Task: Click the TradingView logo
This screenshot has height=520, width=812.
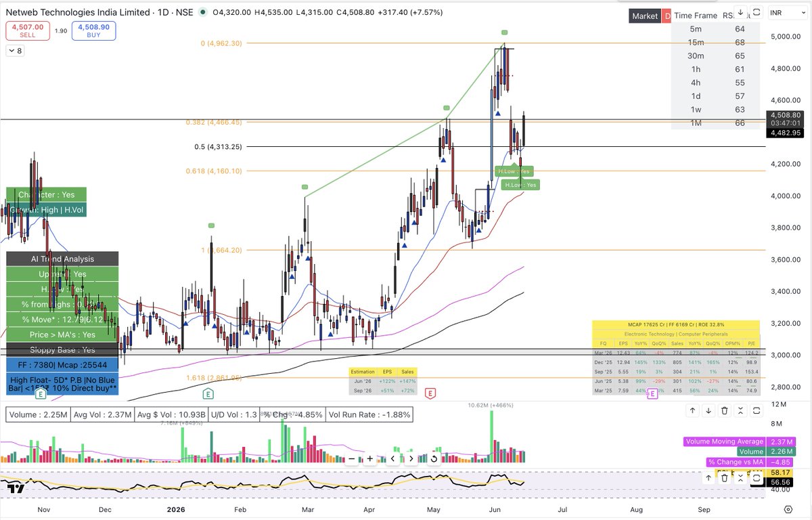Action: coord(16,489)
